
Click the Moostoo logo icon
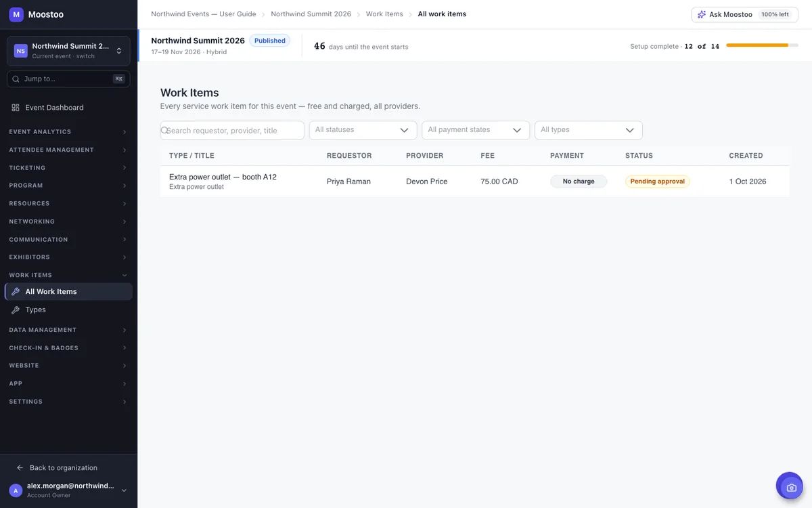point(16,14)
